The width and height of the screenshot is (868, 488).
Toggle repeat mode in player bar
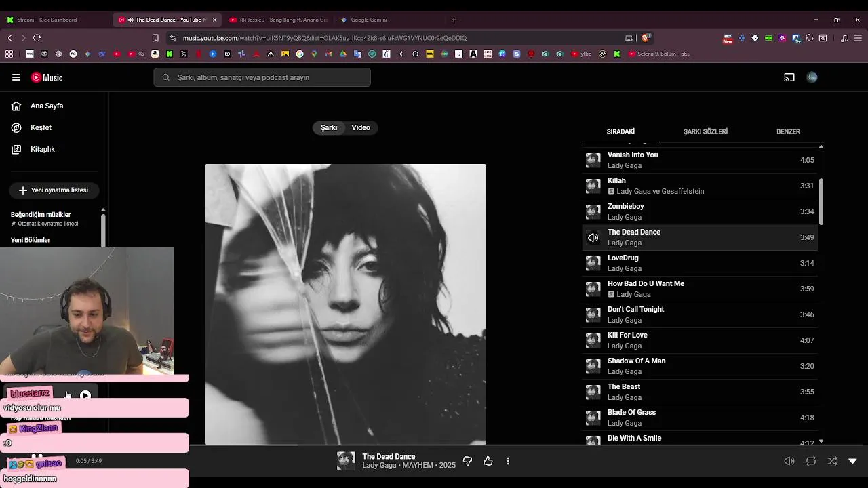coord(811,461)
